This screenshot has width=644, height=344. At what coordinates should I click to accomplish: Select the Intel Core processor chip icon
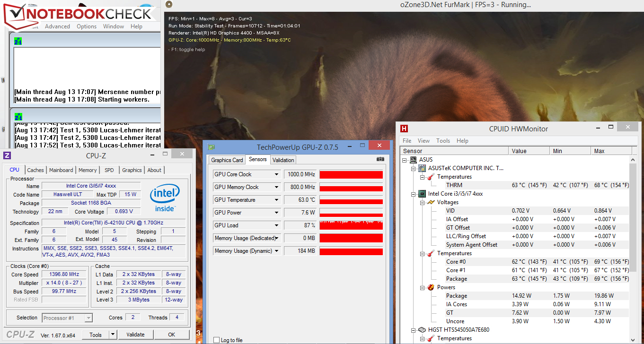point(422,194)
